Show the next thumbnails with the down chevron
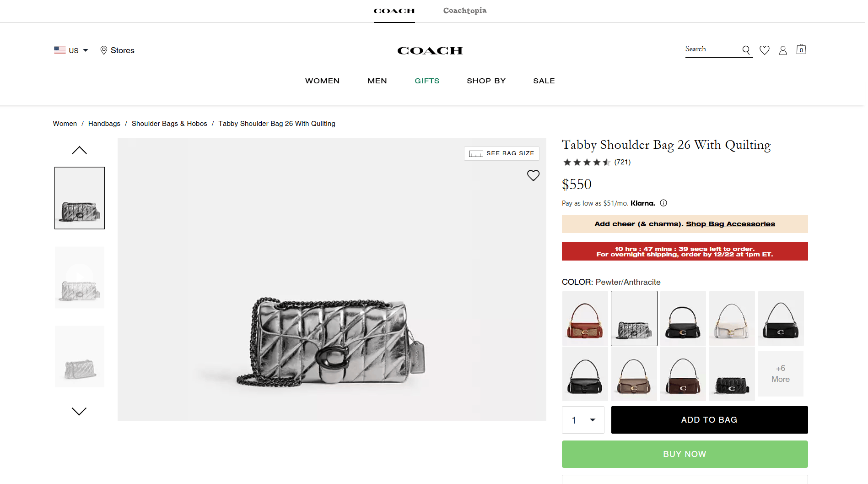 [x=79, y=411]
